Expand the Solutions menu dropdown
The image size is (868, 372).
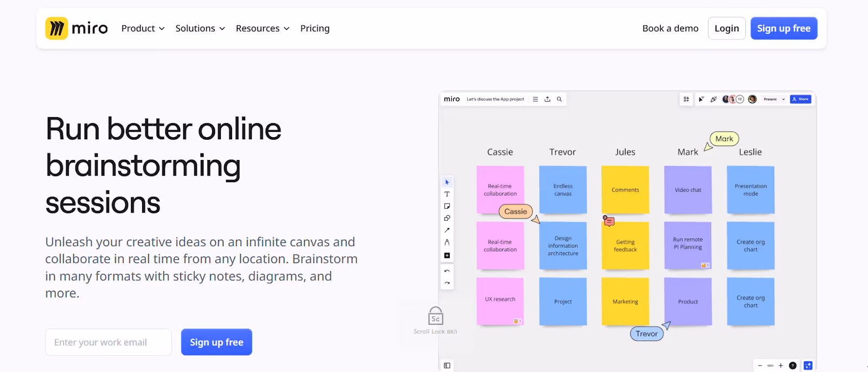[200, 28]
